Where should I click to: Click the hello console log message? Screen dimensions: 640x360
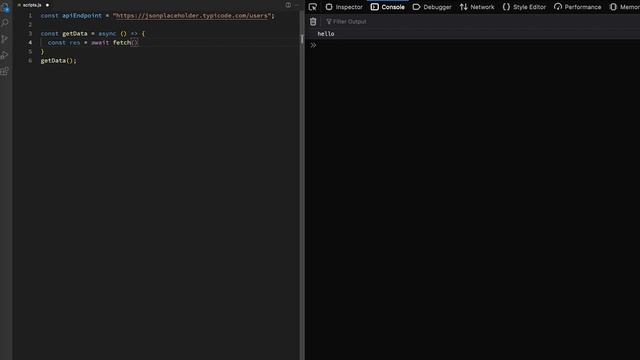coord(326,34)
